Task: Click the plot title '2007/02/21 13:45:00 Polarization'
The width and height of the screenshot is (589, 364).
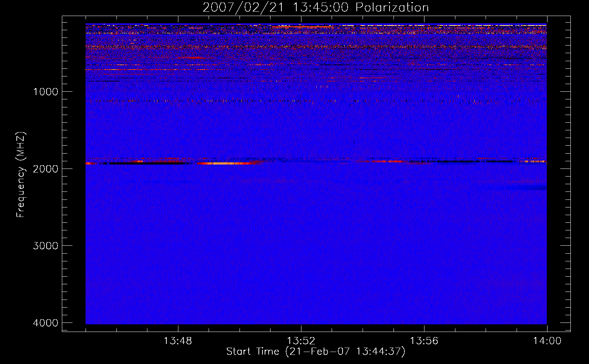Action: [x=316, y=7]
